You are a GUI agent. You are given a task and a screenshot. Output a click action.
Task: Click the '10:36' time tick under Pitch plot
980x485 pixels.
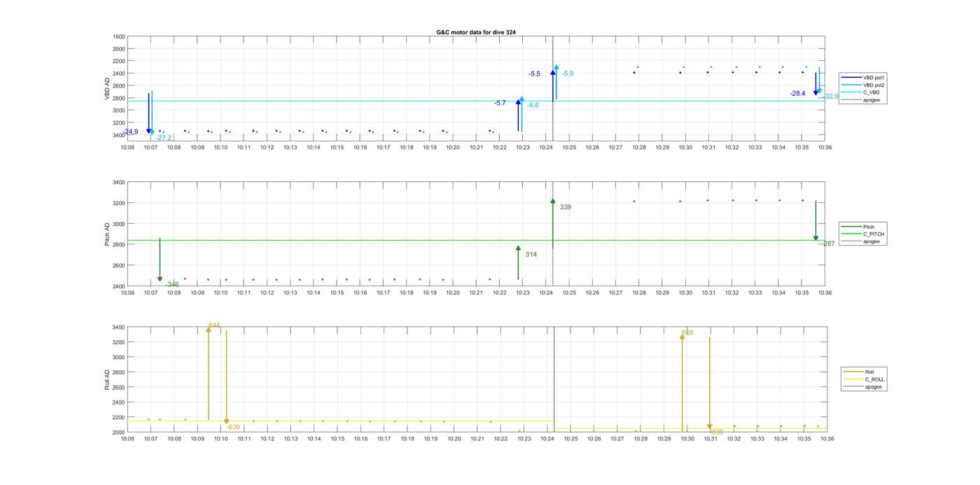click(825, 293)
